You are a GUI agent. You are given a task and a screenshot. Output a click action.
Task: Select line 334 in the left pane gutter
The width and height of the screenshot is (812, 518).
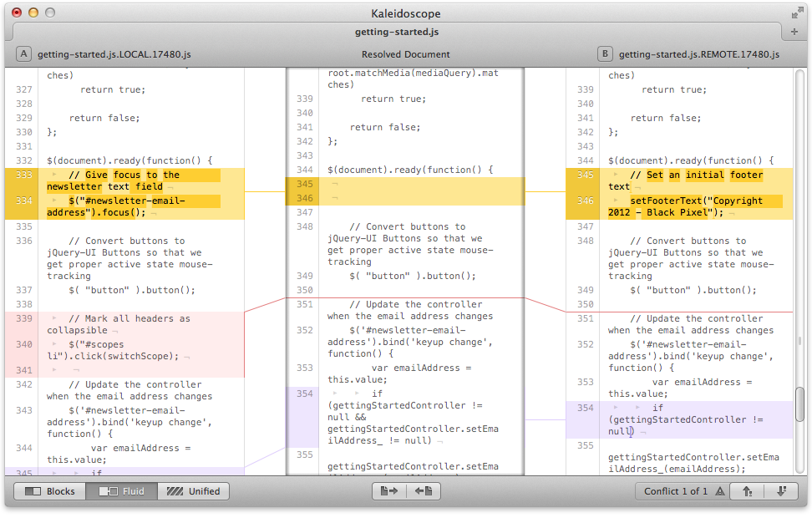tap(24, 201)
